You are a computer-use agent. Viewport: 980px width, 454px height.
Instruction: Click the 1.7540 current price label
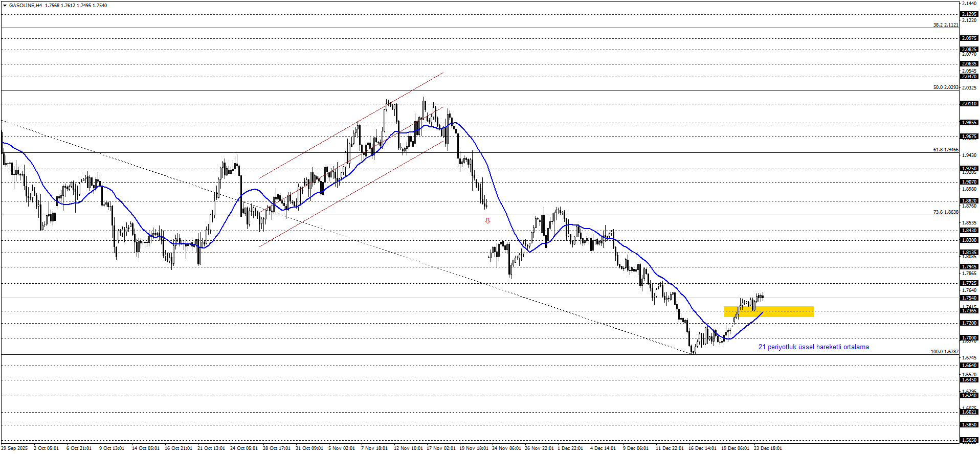point(969,298)
